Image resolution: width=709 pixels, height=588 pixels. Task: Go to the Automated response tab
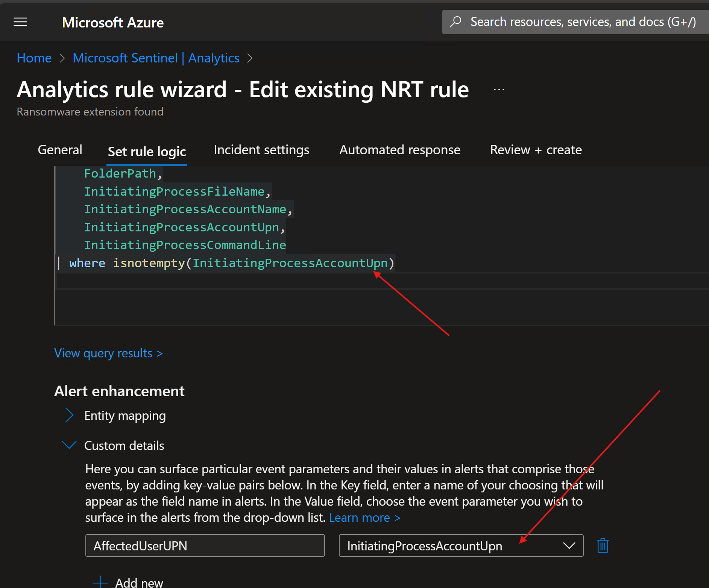point(400,150)
